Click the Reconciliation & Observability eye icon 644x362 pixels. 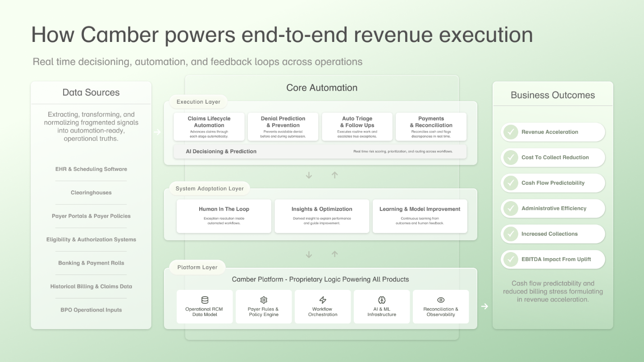441,299
